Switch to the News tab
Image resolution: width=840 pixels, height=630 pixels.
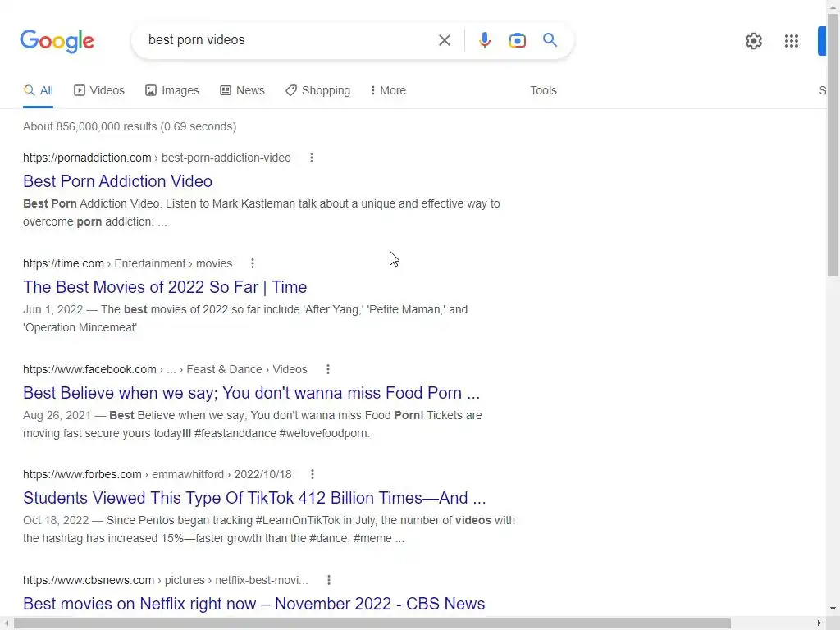[x=242, y=90]
